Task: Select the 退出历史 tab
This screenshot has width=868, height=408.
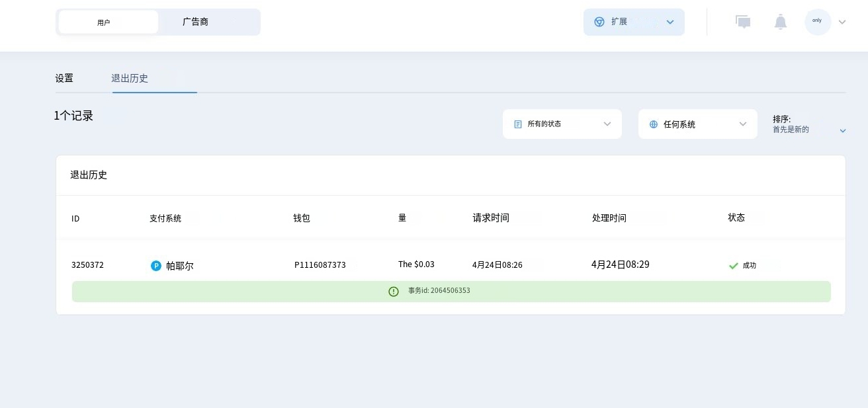Action: (x=130, y=78)
